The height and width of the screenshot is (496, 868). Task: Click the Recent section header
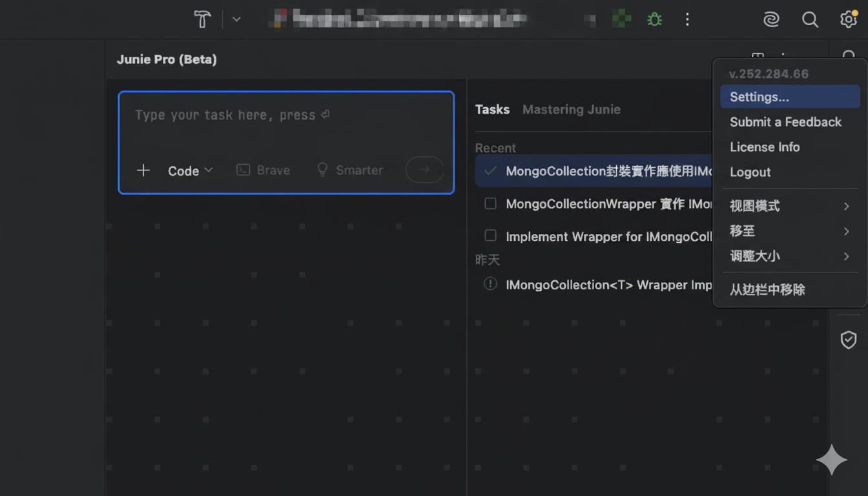[495, 148]
